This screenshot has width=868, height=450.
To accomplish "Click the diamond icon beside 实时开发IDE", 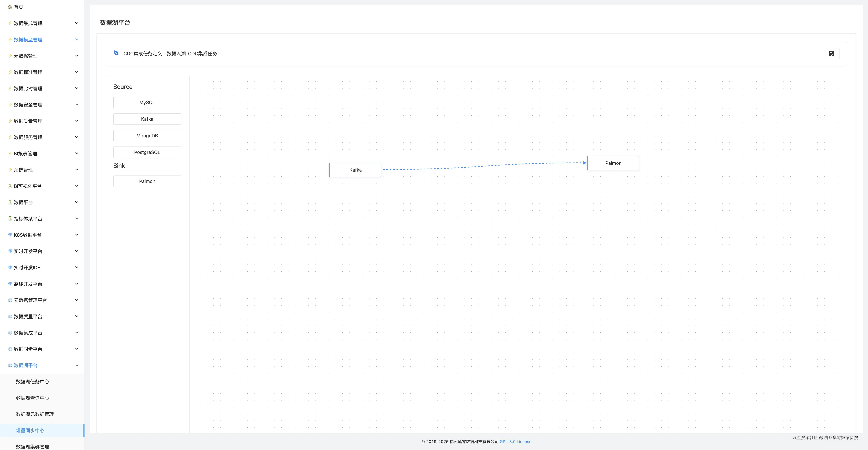I will pos(10,267).
